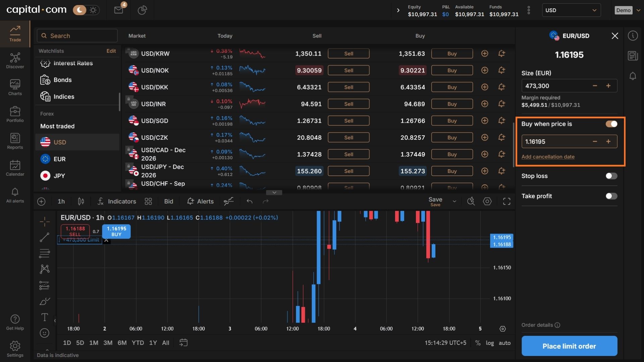Enter fullscreen chart mode
Screen dimensions: 644x362
pyautogui.click(x=506, y=201)
